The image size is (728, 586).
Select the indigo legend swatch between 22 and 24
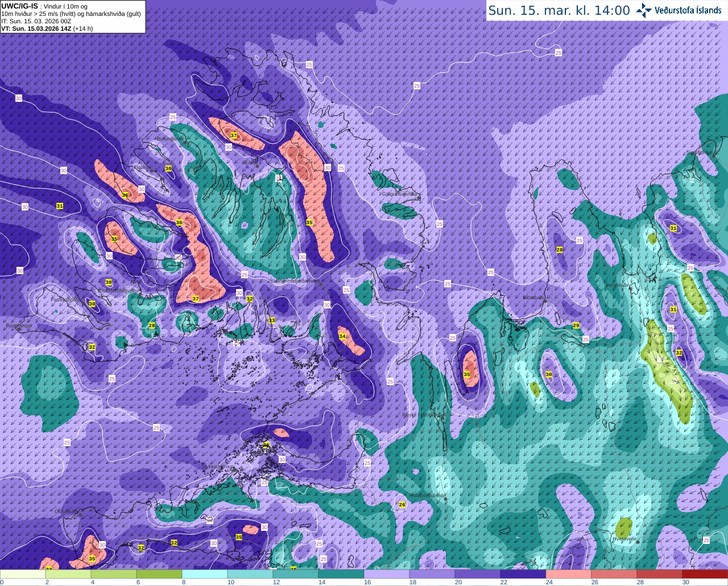tap(523, 574)
